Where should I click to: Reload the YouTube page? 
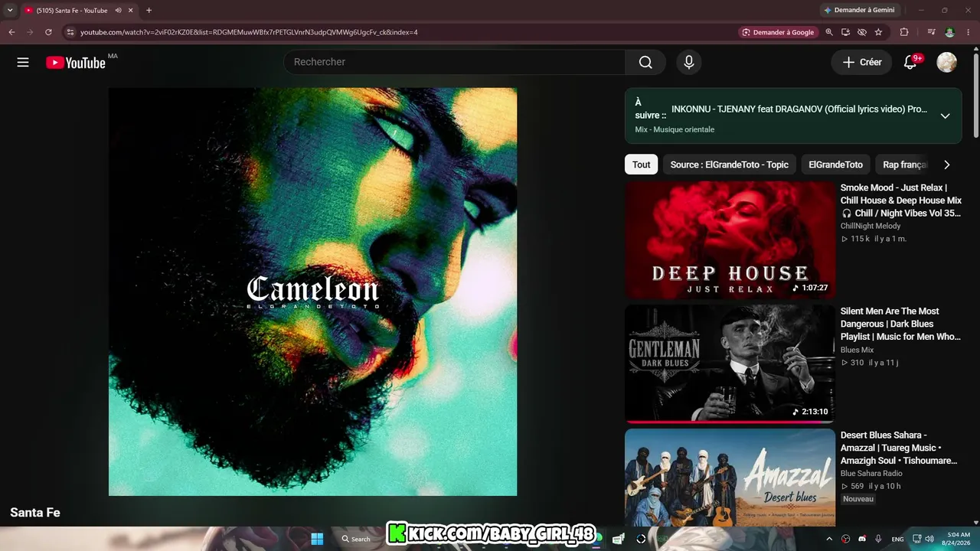coord(48,32)
